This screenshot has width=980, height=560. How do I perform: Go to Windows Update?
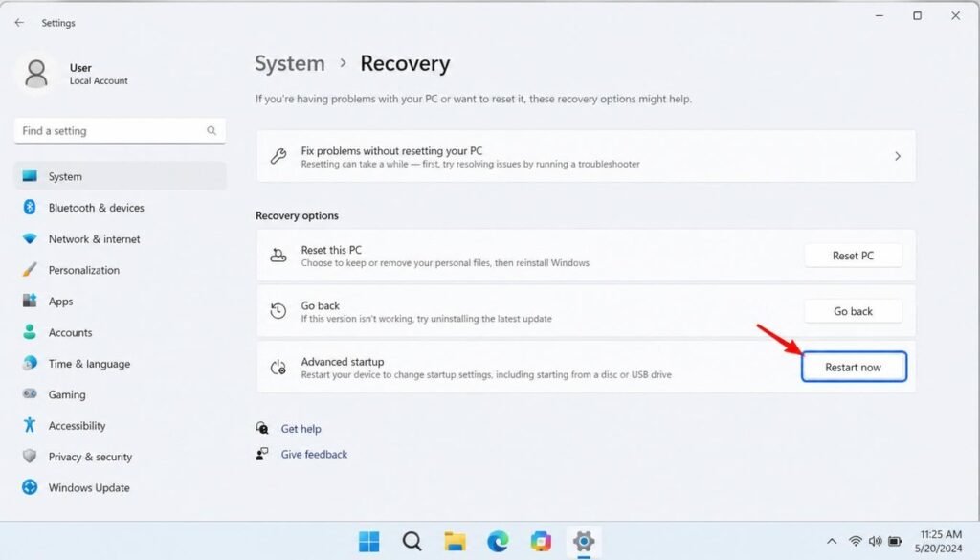coord(120,487)
